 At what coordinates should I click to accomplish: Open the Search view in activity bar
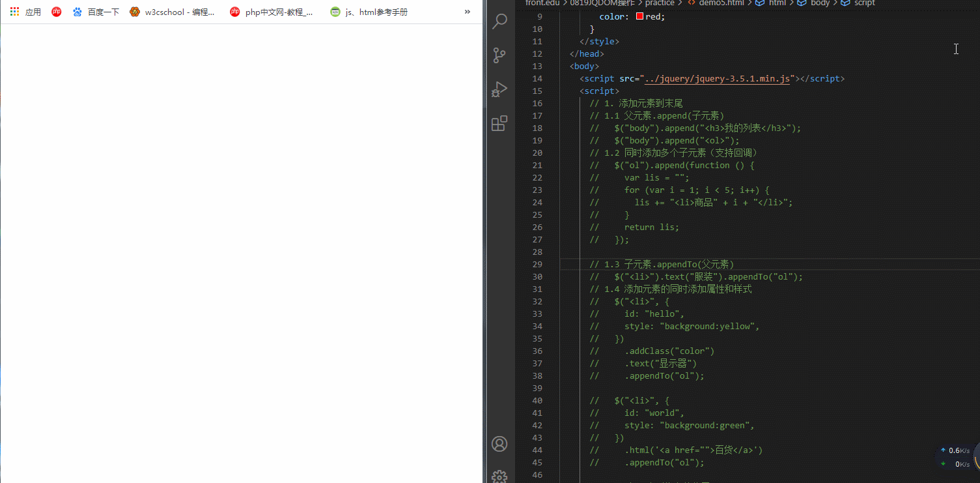pyautogui.click(x=499, y=21)
